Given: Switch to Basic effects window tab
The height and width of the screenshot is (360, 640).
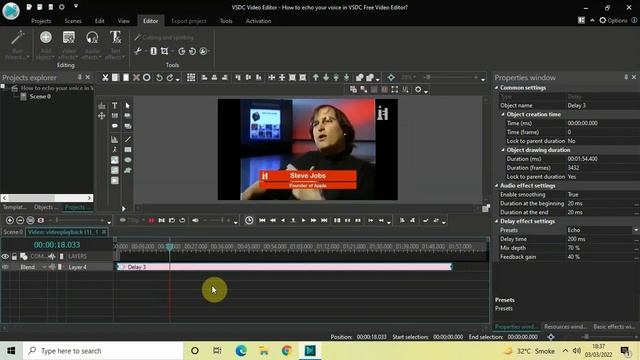Looking at the screenshot, I should [x=615, y=327].
